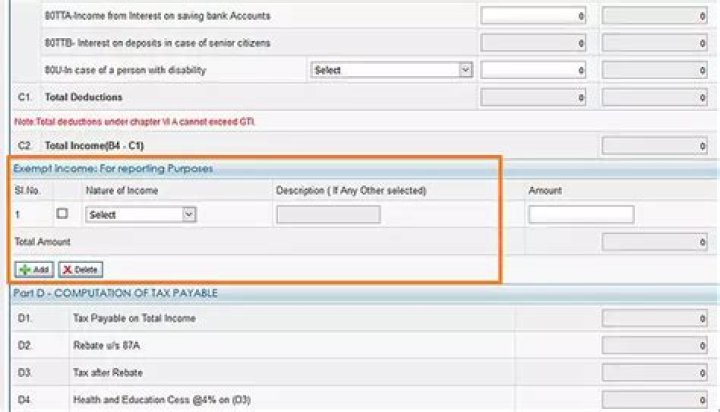The image size is (720, 412).
Task: Click the D1 Tax Payable on Total Income field
Action: click(x=654, y=318)
